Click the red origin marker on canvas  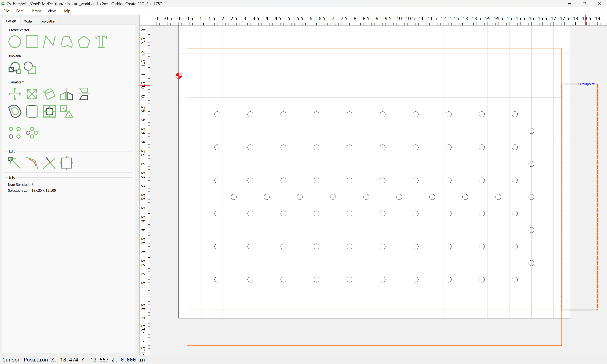[x=179, y=76]
